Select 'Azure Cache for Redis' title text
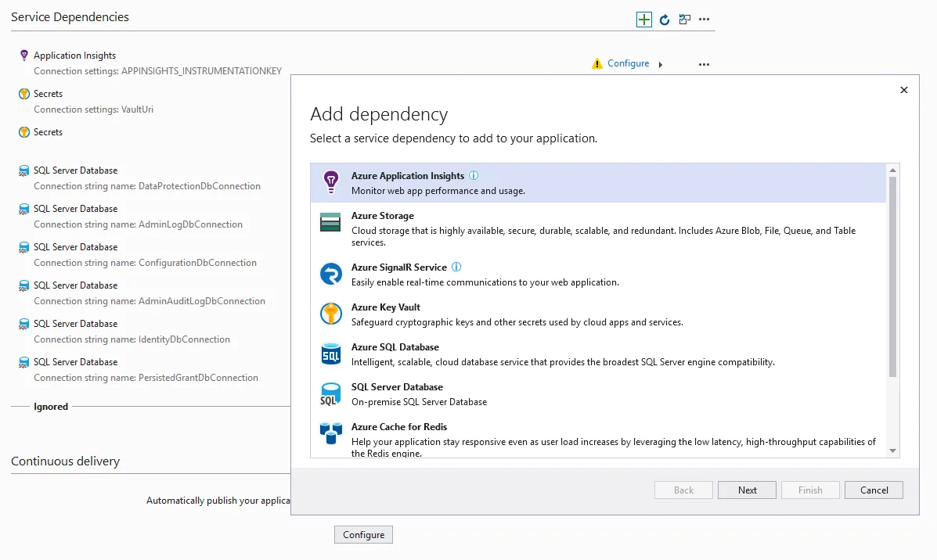The height and width of the screenshot is (560, 937). [399, 427]
